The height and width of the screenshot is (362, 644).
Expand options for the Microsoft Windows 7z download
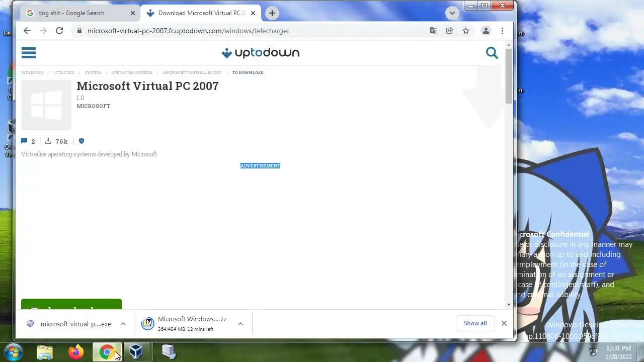(x=240, y=324)
